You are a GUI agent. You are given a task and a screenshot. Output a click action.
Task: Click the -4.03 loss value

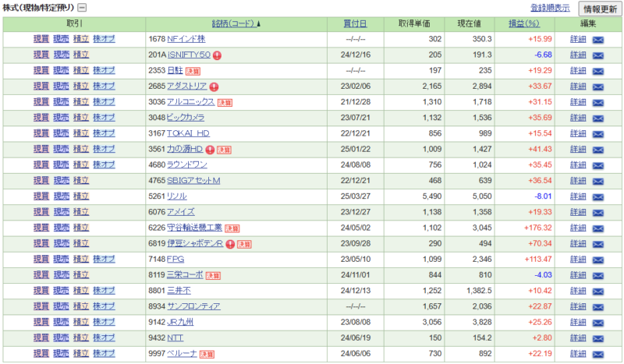[x=543, y=275]
